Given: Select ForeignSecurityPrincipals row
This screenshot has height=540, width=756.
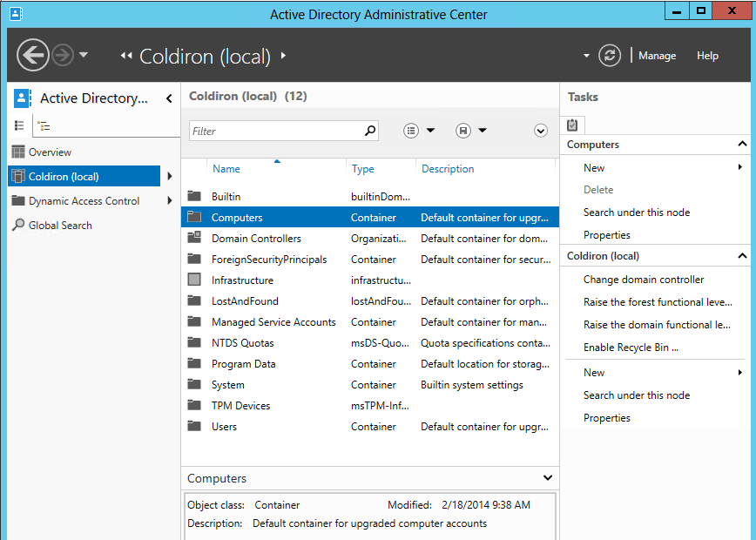Looking at the screenshot, I should pyautogui.click(x=370, y=259).
